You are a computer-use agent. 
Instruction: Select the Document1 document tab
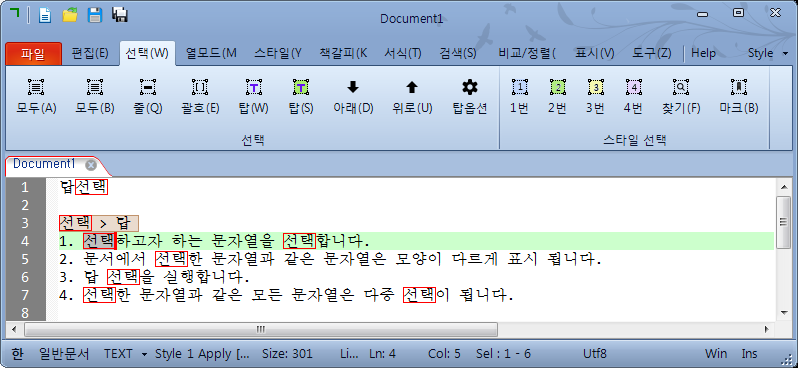[x=44, y=164]
